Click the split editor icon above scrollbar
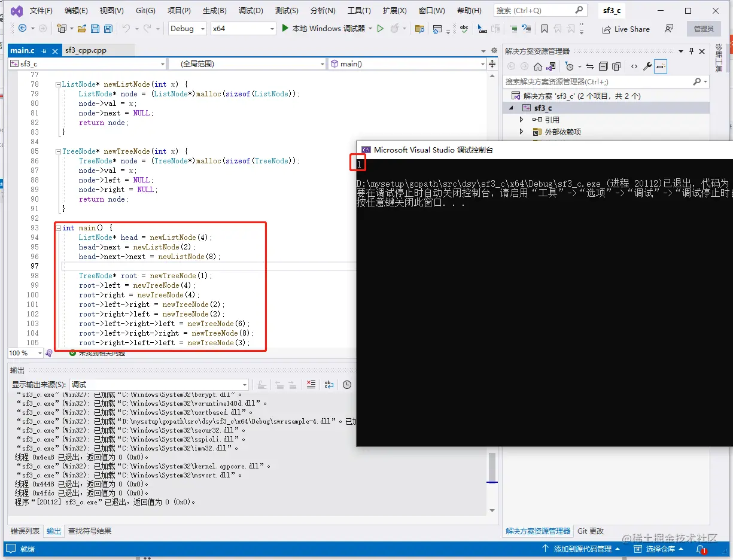Image resolution: width=733 pixels, height=560 pixels. [x=492, y=63]
